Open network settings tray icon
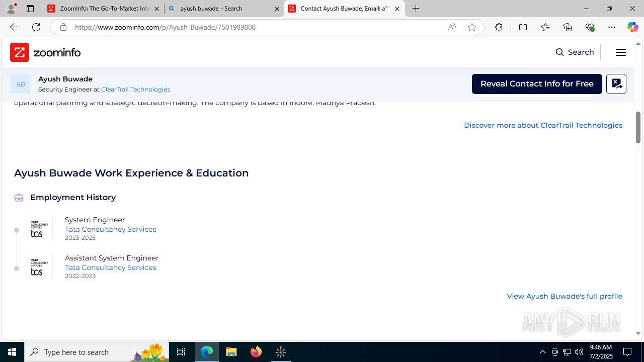Viewport: 644px width, 362px height. tap(567, 352)
